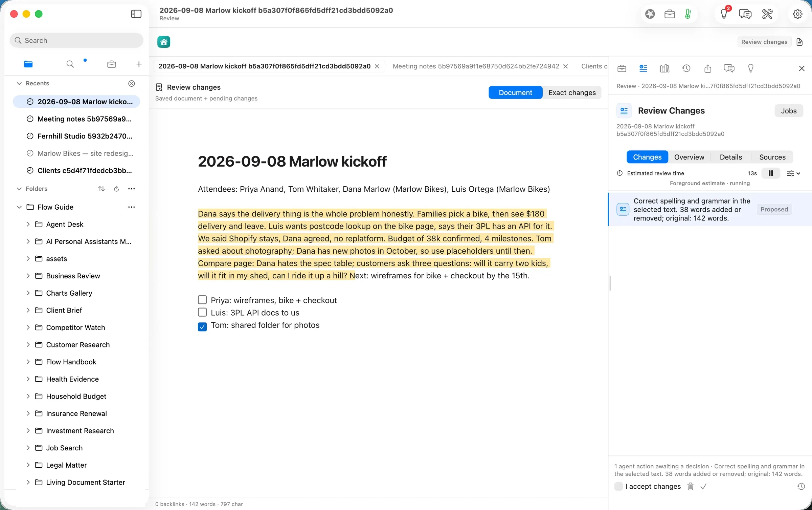Viewport: 812px width, 510px height.
Task: Select the Document view button
Action: (x=515, y=92)
